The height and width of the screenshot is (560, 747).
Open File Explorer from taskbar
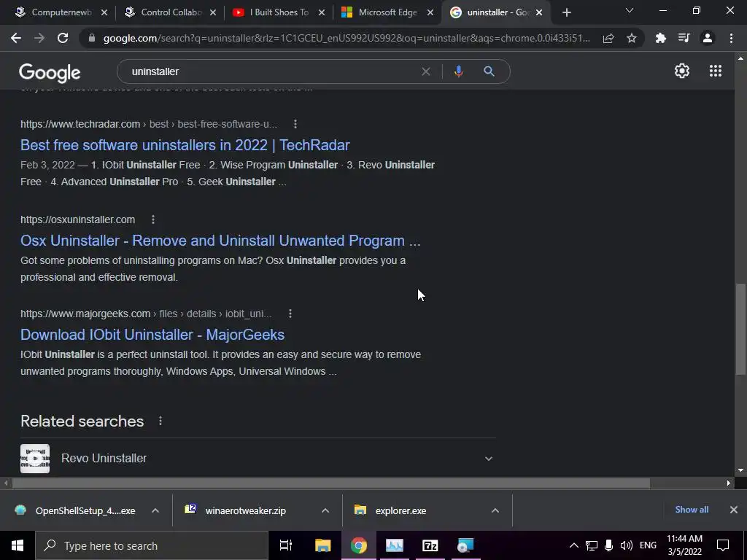322,545
